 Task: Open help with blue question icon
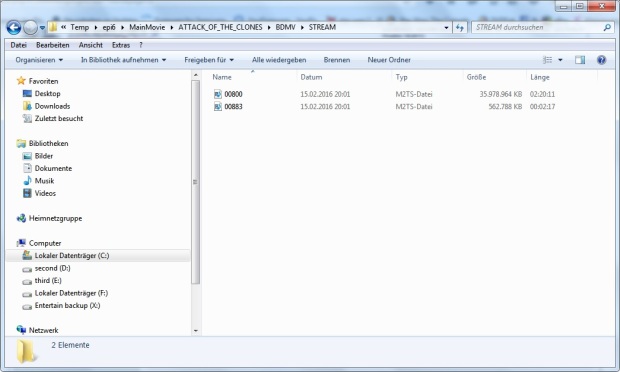click(601, 60)
